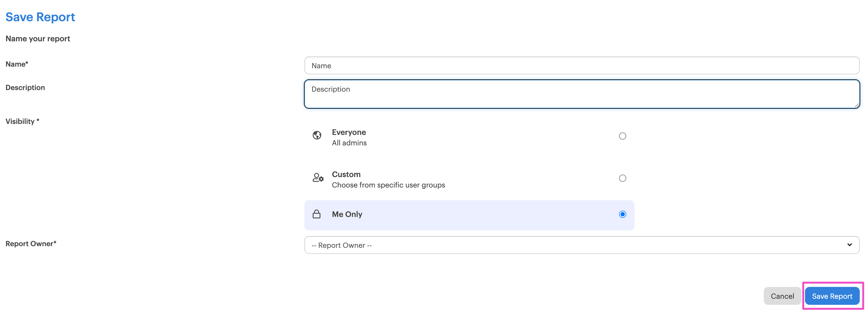This screenshot has height=315, width=868.
Task: Select the Custom visibility radio button
Action: pyautogui.click(x=622, y=178)
